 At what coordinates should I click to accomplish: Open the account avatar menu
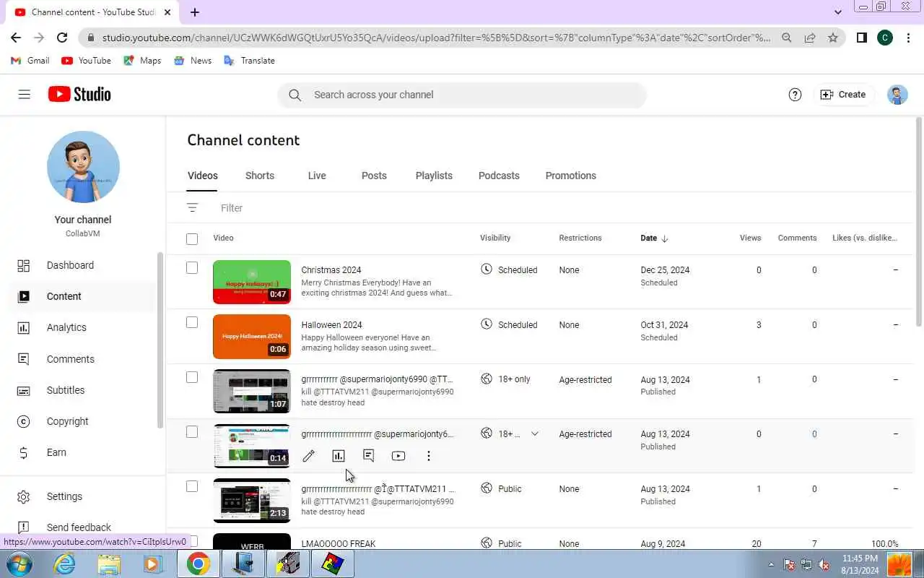pos(897,95)
